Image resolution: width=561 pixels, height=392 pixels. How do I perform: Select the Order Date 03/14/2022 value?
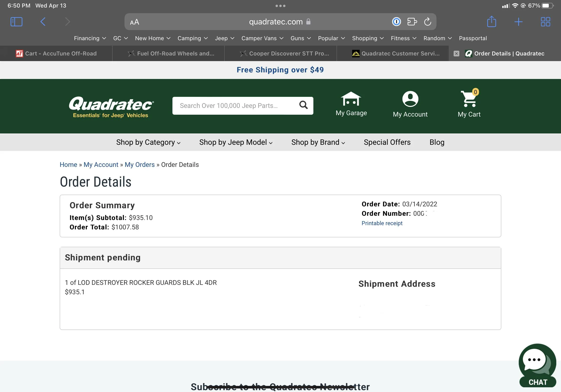click(420, 204)
